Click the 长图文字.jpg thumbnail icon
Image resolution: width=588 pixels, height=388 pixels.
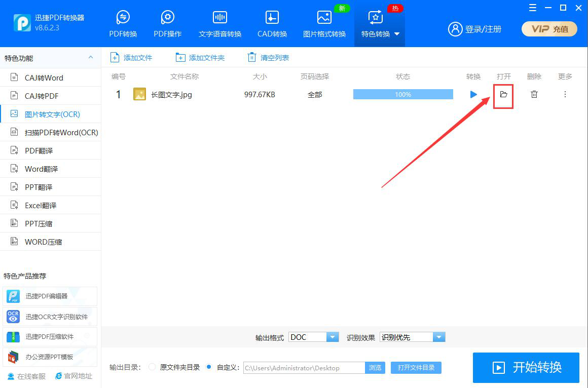[x=139, y=94]
